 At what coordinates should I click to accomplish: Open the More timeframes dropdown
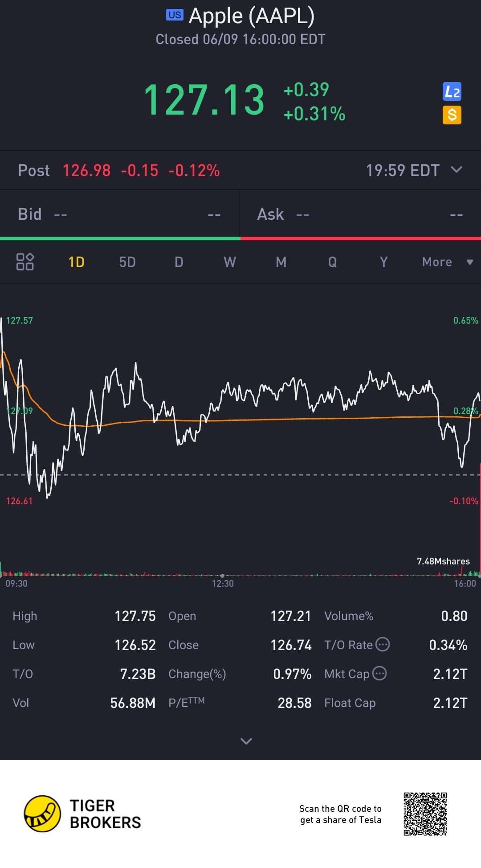(x=447, y=262)
